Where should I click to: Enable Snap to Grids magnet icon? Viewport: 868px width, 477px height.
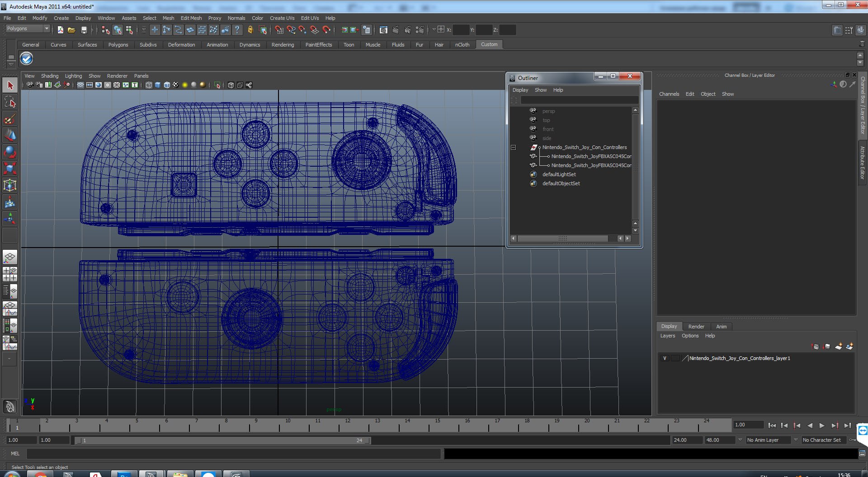click(279, 30)
